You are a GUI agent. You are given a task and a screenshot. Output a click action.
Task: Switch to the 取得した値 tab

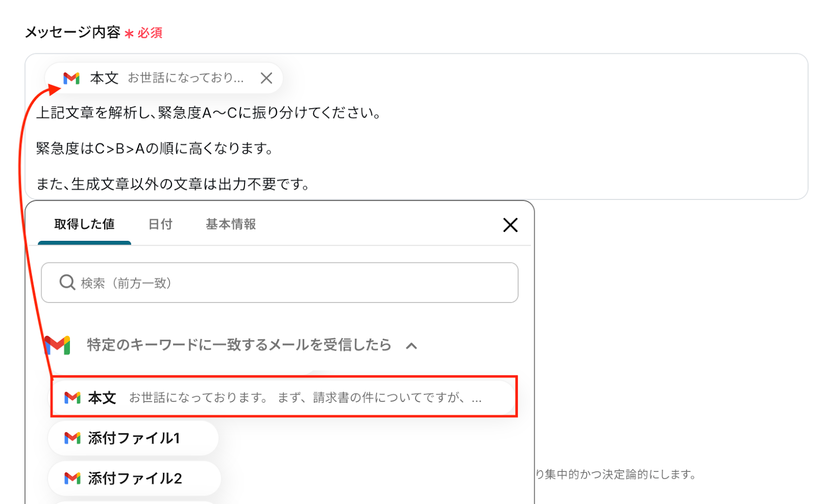pos(84,224)
